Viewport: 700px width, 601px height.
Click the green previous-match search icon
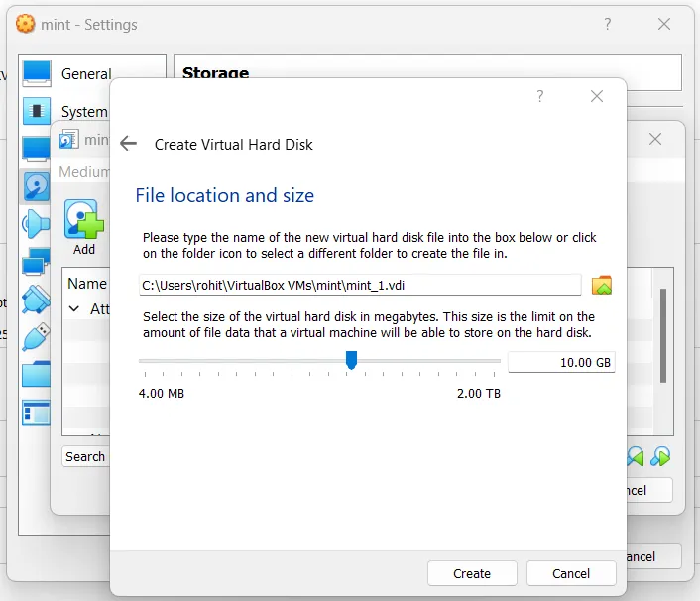click(x=636, y=457)
